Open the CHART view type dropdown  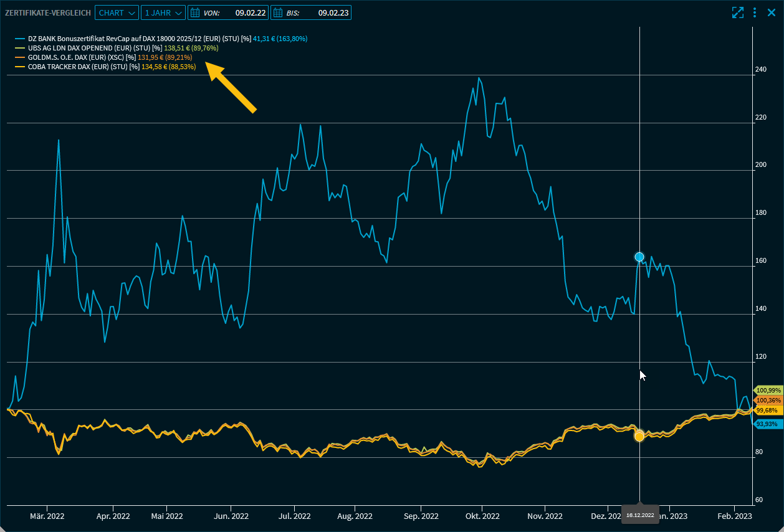[117, 12]
